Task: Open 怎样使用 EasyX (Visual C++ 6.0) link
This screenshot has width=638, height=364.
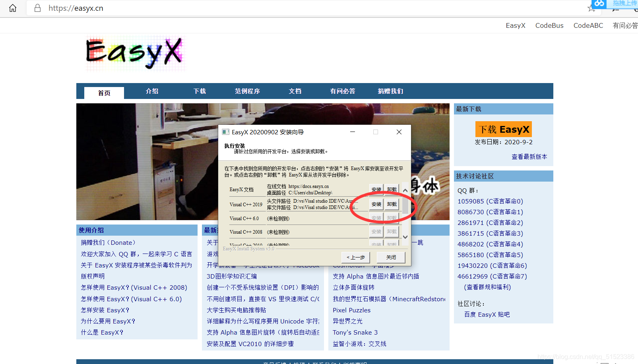Action: [x=131, y=299]
